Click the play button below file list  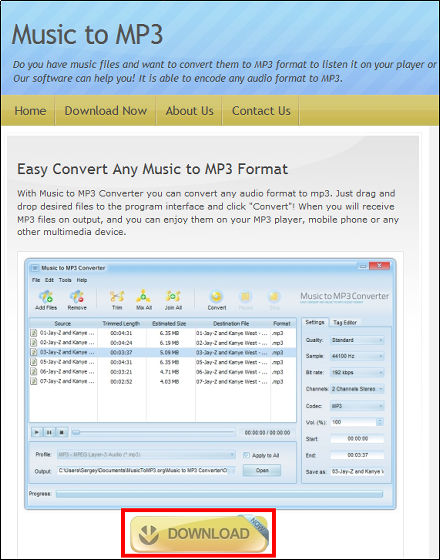click(x=36, y=432)
